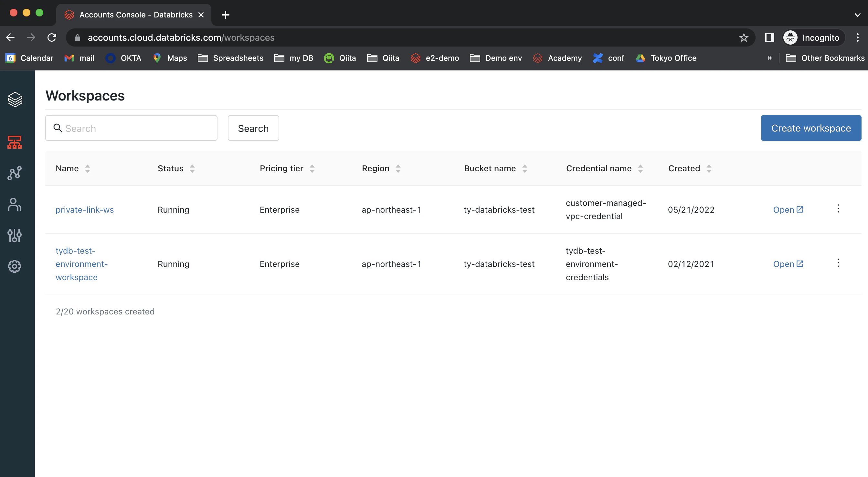Click the site lock icon in address bar
The height and width of the screenshot is (477, 868).
(78, 37)
